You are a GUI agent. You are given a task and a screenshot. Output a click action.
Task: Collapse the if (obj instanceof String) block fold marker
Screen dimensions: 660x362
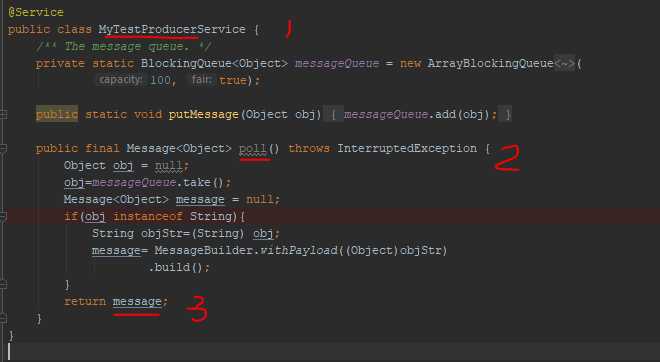coord(3,216)
